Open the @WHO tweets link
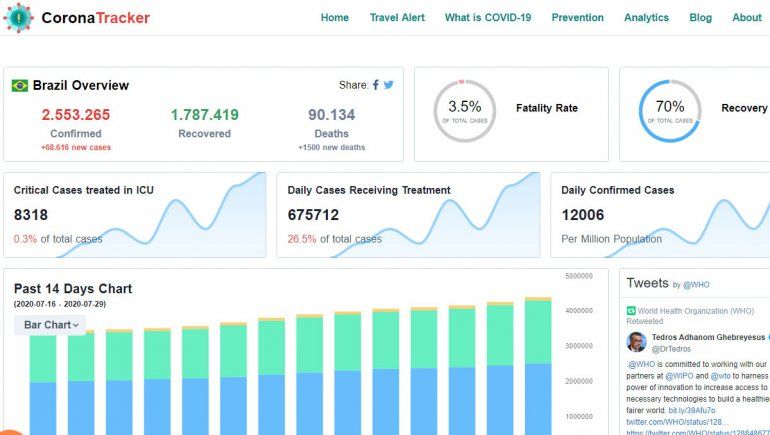Screen dimensions: 770x435 click(696, 285)
